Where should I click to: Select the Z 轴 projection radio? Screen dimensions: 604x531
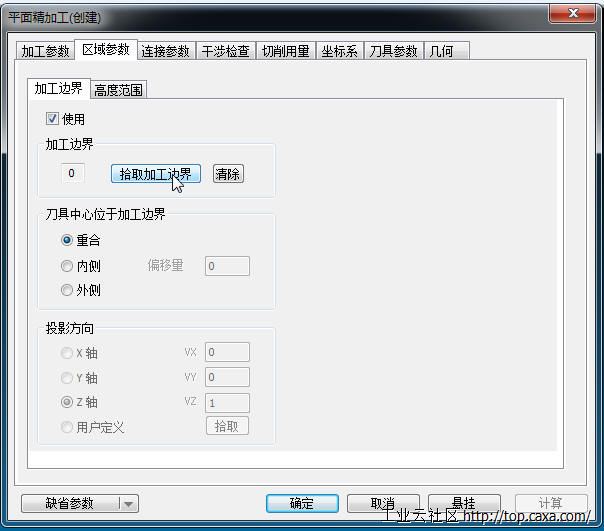click(x=67, y=402)
